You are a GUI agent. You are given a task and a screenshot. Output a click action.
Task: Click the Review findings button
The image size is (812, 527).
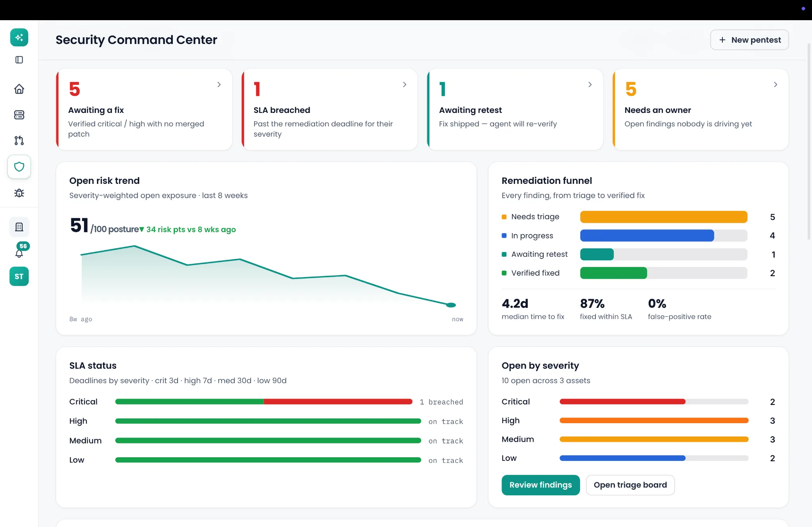pos(540,485)
